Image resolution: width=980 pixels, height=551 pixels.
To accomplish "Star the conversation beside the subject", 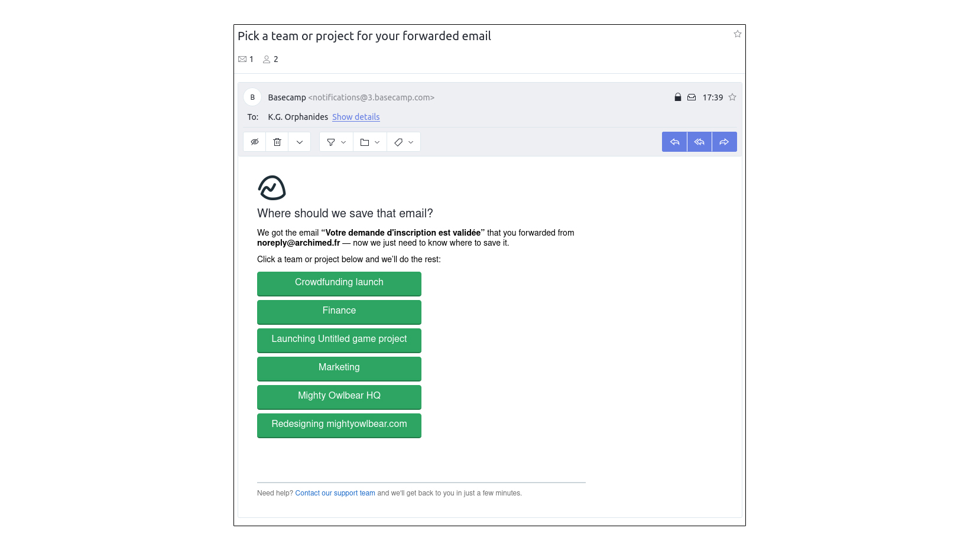I will [x=738, y=34].
